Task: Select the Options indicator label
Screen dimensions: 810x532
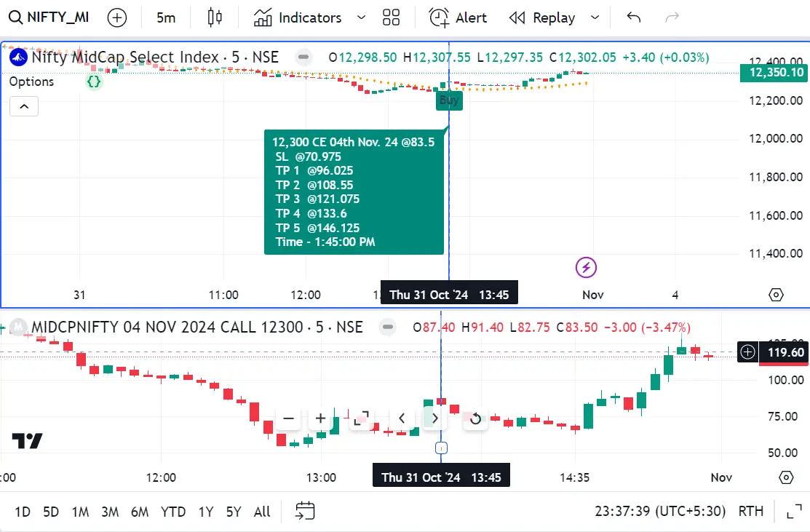Action: click(x=31, y=82)
